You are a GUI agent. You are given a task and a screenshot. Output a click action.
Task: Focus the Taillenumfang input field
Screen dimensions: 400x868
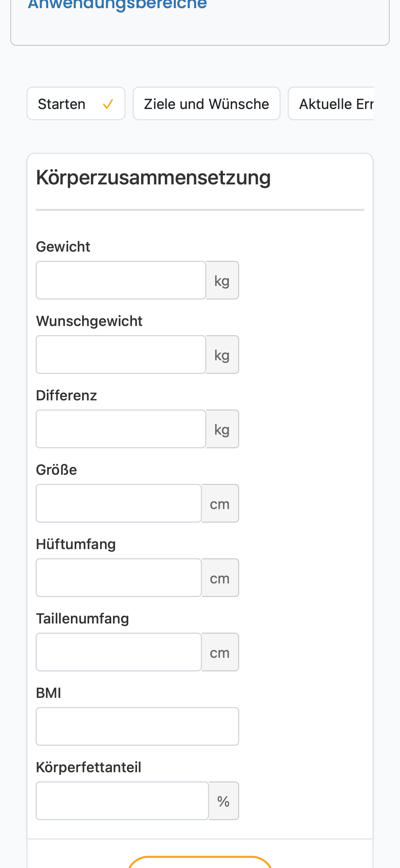click(x=119, y=652)
